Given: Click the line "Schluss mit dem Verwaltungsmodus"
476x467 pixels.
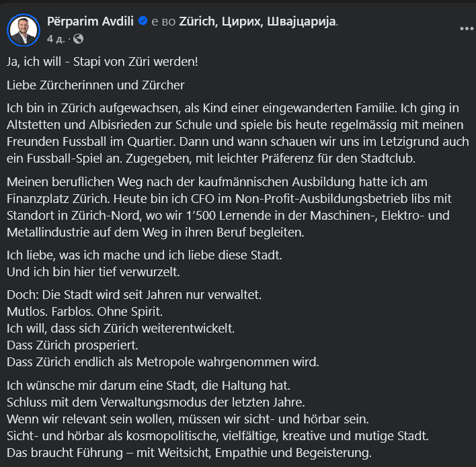Looking at the screenshot, I should pos(156,402).
